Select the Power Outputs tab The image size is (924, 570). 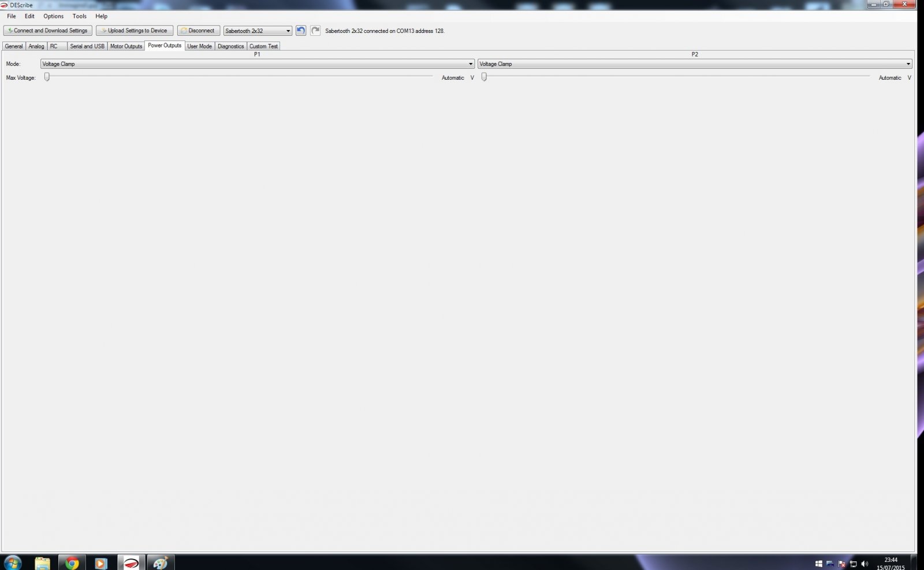(165, 46)
